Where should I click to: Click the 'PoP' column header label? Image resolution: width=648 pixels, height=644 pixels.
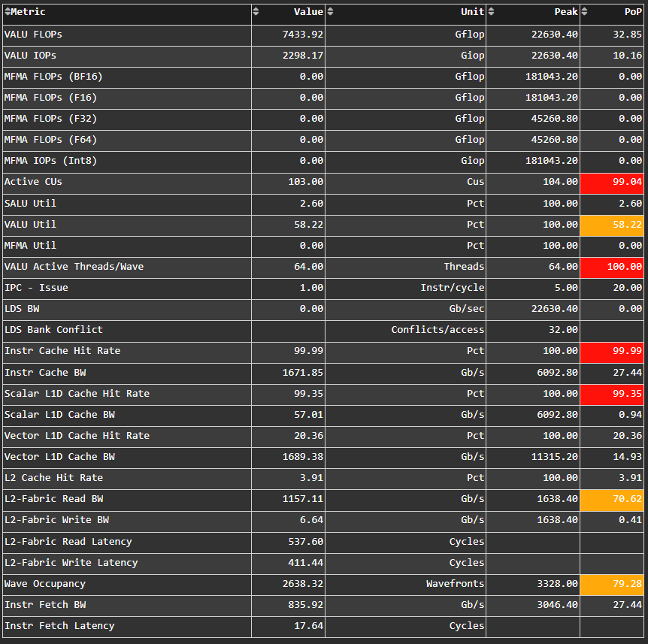(633, 12)
